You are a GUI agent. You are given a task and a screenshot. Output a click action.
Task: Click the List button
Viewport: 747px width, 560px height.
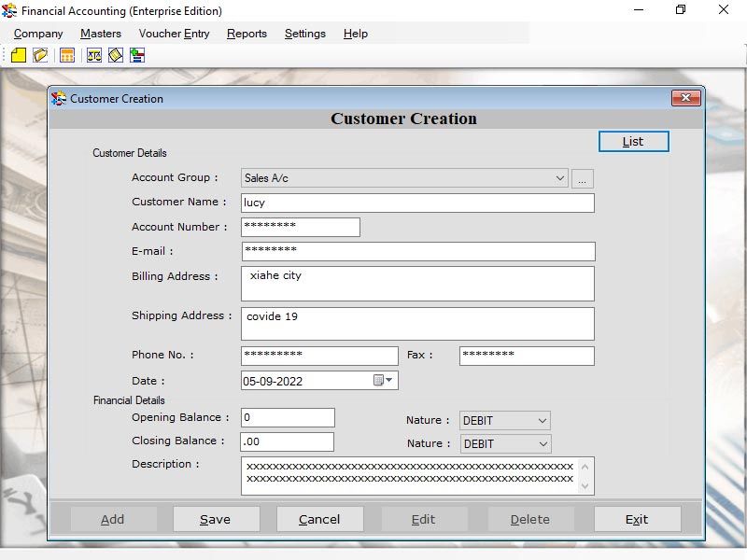[x=633, y=141]
